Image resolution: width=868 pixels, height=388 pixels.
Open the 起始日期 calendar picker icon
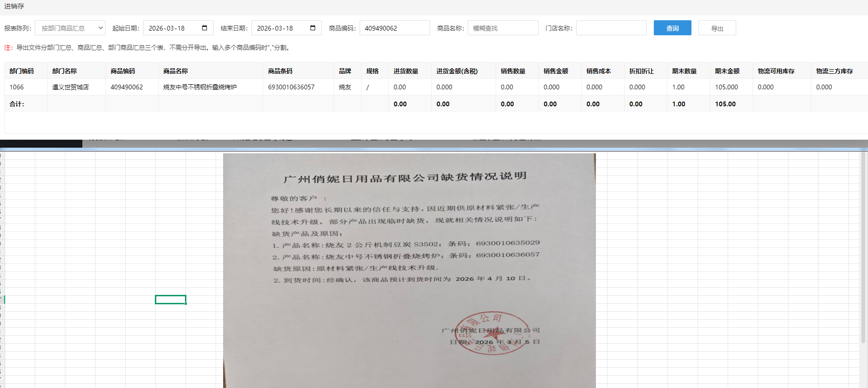(204, 28)
